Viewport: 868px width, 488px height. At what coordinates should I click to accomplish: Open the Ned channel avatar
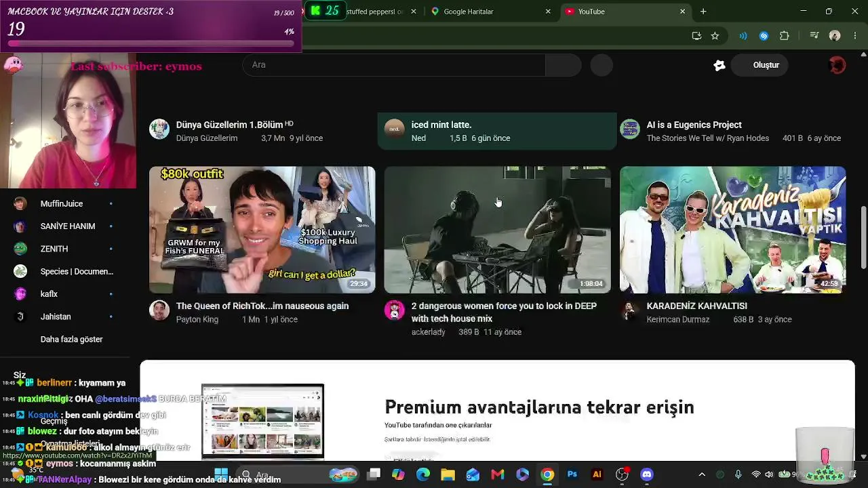tap(395, 129)
